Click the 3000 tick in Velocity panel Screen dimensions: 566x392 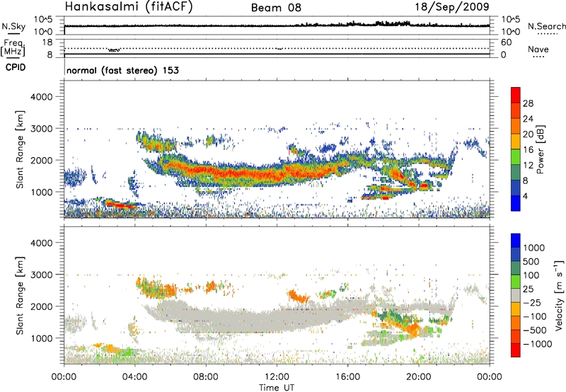click(42, 275)
